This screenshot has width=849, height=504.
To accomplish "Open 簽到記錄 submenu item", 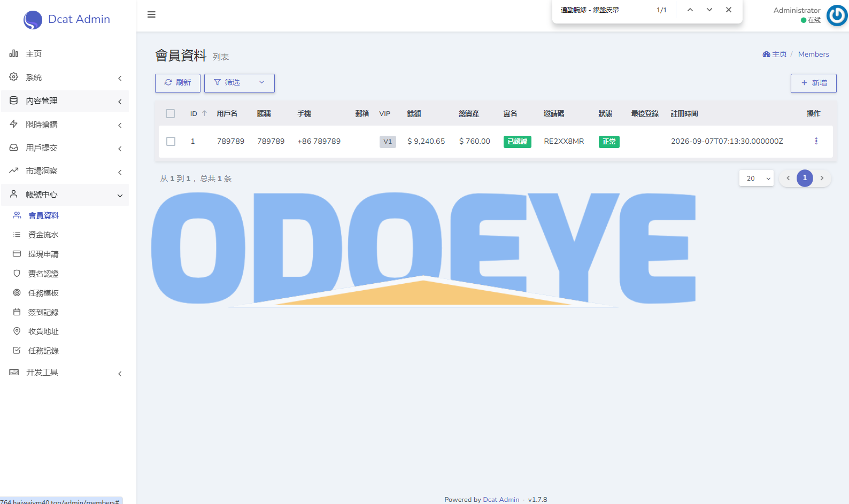I will pyautogui.click(x=65, y=312).
